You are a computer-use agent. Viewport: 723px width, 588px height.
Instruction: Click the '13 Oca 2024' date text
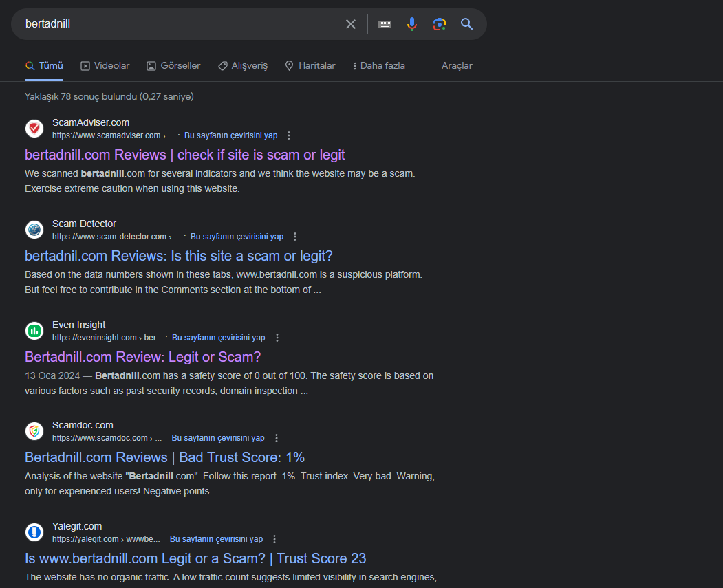pyautogui.click(x=52, y=376)
